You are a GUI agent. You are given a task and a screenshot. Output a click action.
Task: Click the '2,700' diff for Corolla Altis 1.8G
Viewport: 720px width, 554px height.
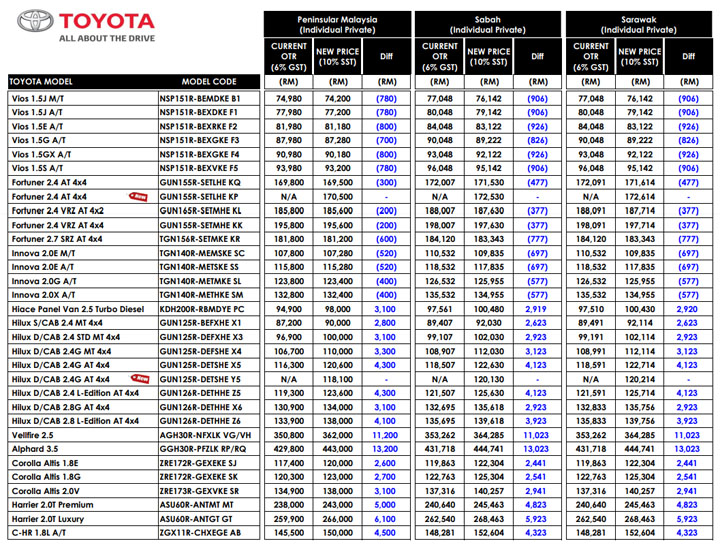[x=385, y=477]
